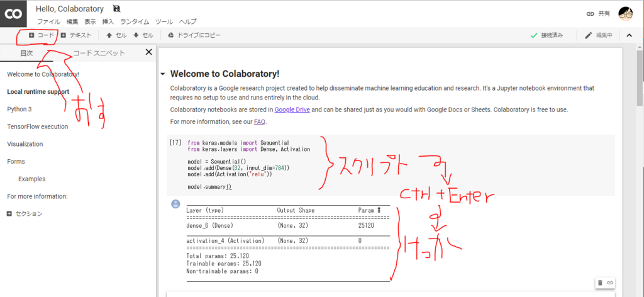
Task: Select Python 3 in table of contents
Action: [19, 109]
